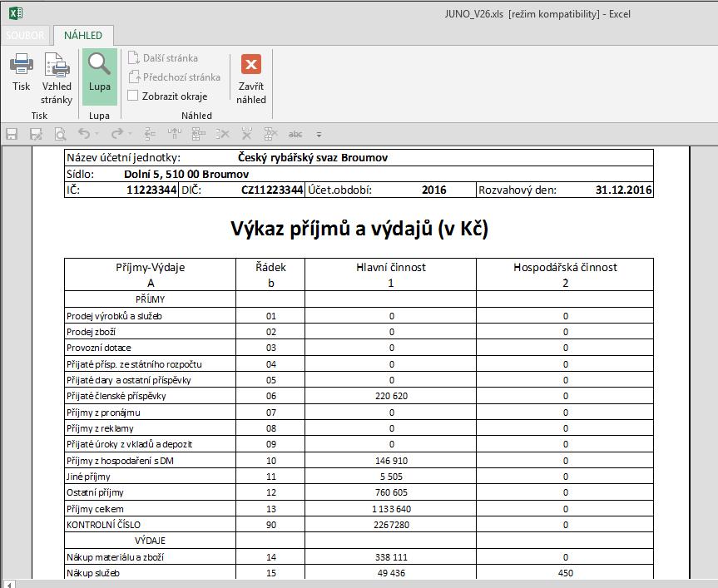
Task: Open Customize Quick Access Toolbar dropdown
Action: 319,135
